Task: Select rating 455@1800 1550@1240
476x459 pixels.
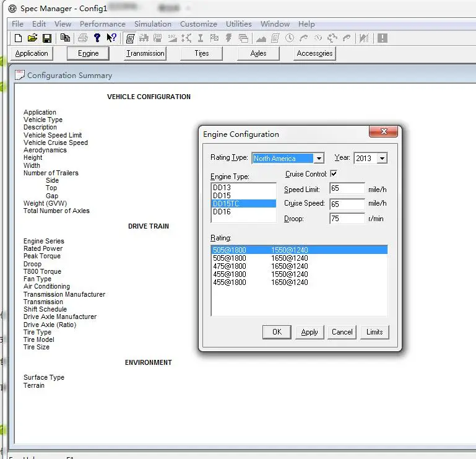Action: [x=300, y=274]
